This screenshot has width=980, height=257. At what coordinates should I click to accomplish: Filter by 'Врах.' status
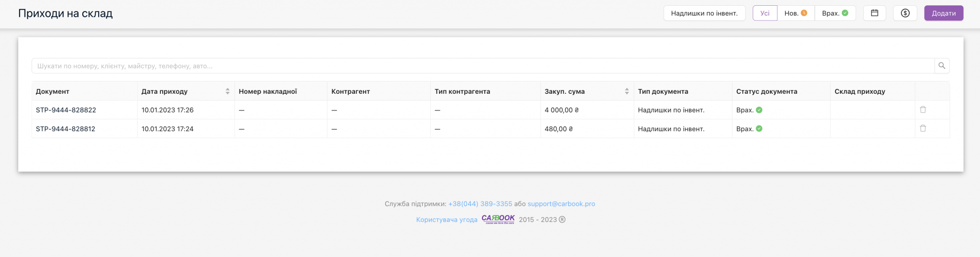tap(835, 13)
